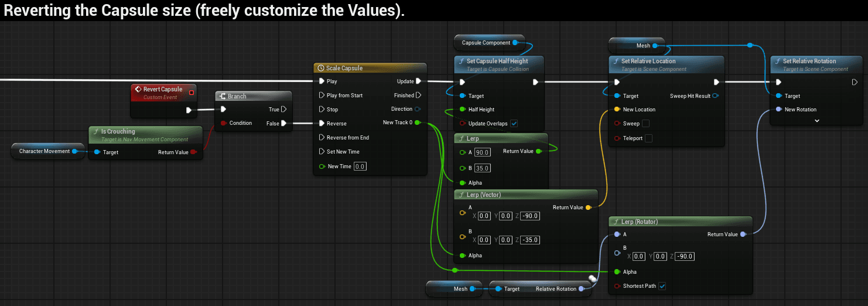The image size is (868, 306).
Task: Click the Revert Capsule custom event icon
Action: pyautogui.click(x=138, y=90)
